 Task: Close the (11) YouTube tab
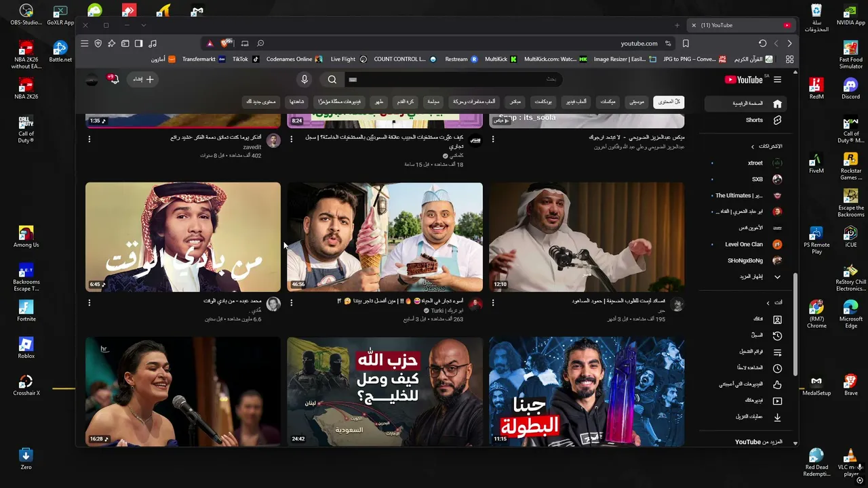[694, 25]
